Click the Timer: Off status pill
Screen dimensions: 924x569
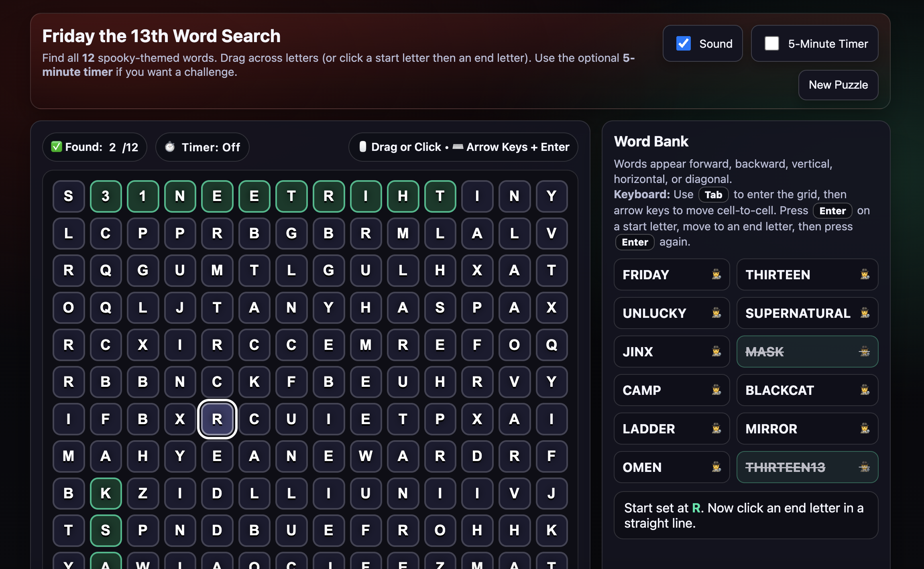pyautogui.click(x=202, y=147)
